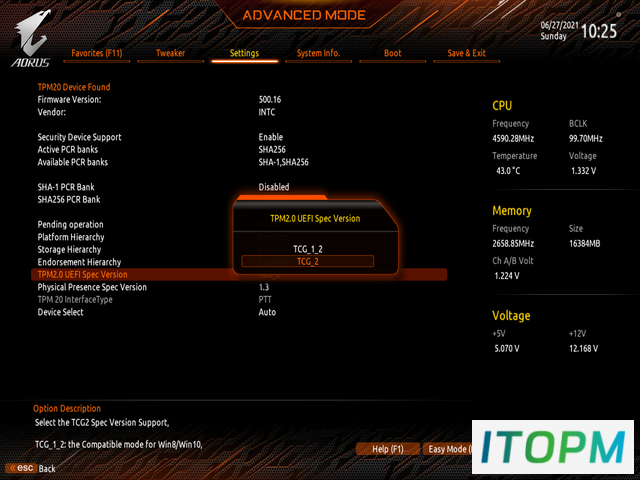Click the Firmware Version 500.16 value
The height and width of the screenshot is (480, 640).
click(270, 100)
